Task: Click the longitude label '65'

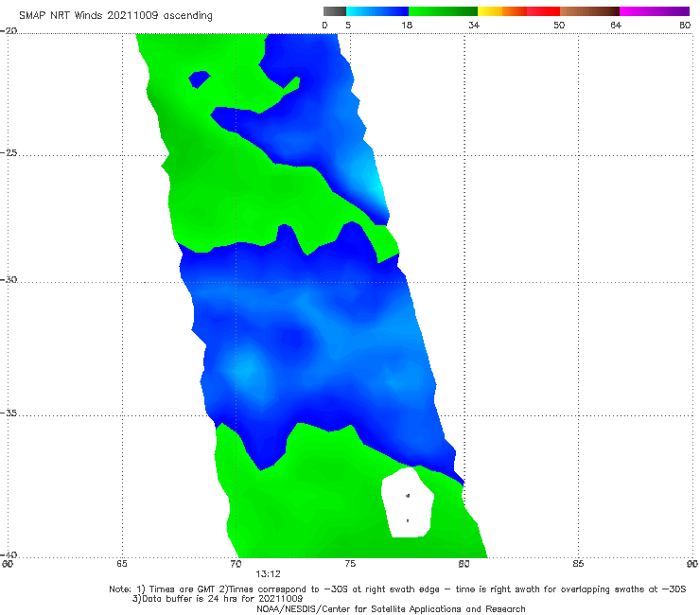Action: (122, 564)
